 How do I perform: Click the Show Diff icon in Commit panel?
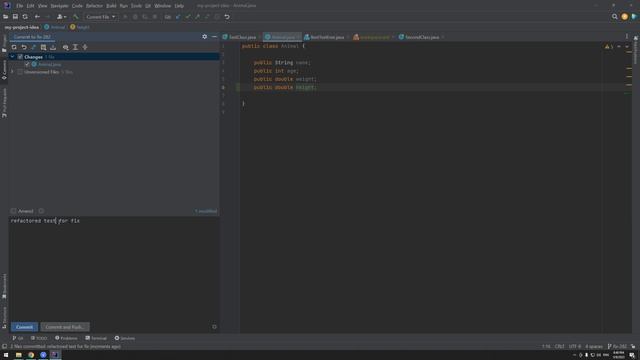33,47
